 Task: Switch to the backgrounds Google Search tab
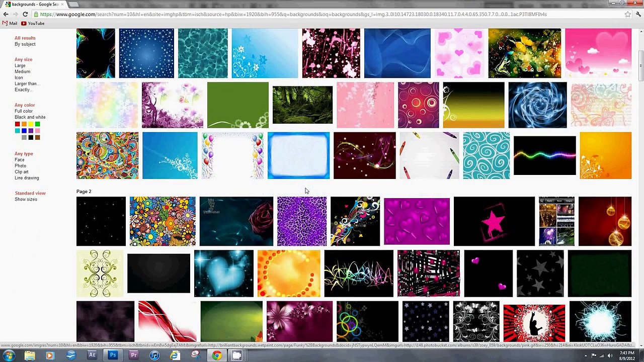tap(34, 4)
